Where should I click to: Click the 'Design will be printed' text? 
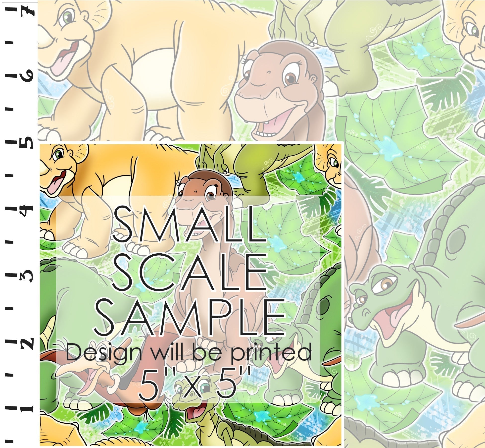click(189, 353)
